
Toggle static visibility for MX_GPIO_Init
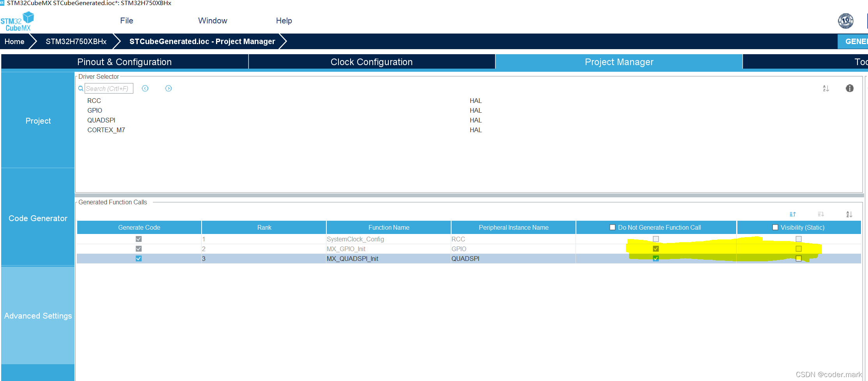coord(799,249)
